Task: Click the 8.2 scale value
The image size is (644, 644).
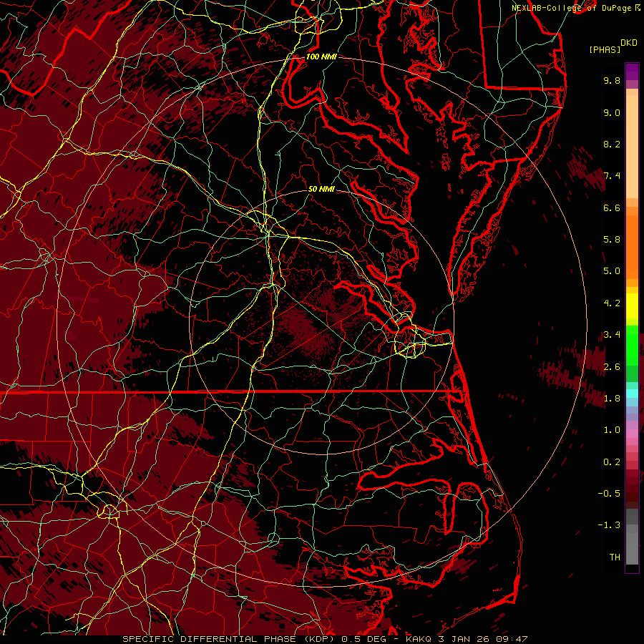Action: [612, 144]
